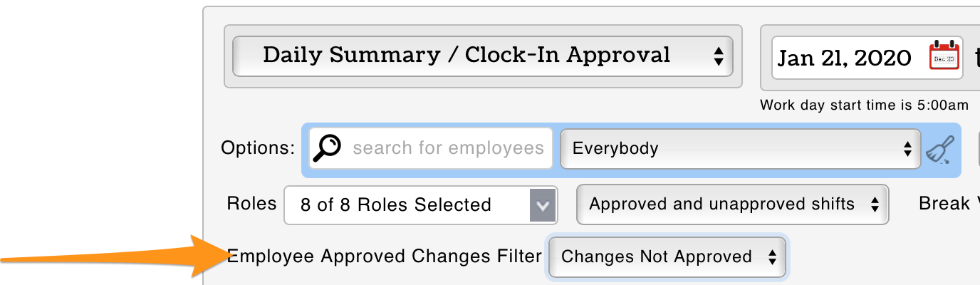This screenshot has width=980, height=285.
Task: Click arrows on Changes Not Approved selector
Action: (x=772, y=257)
